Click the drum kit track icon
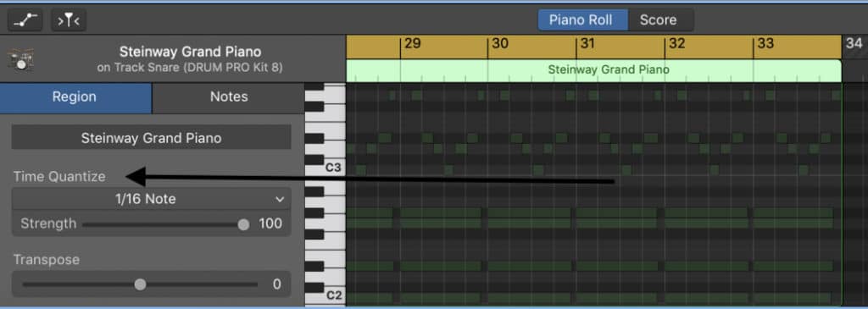Viewport: 868px width, 309px height. pos(21,59)
